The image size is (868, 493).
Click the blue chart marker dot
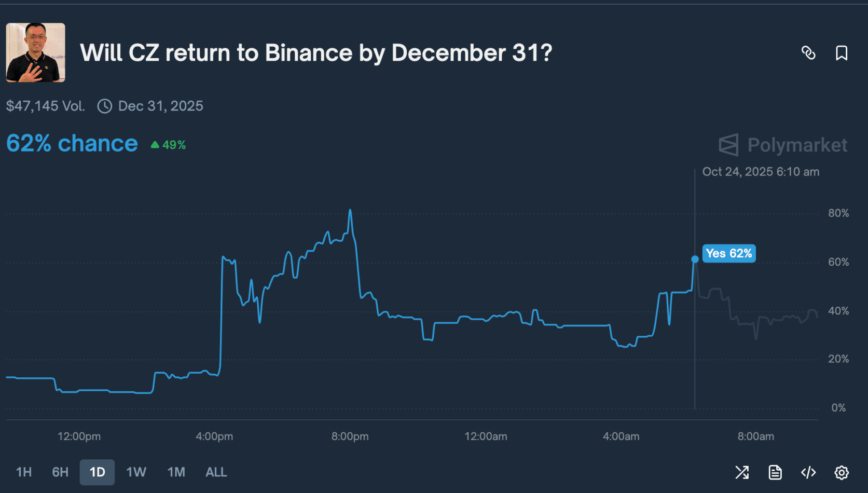695,259
